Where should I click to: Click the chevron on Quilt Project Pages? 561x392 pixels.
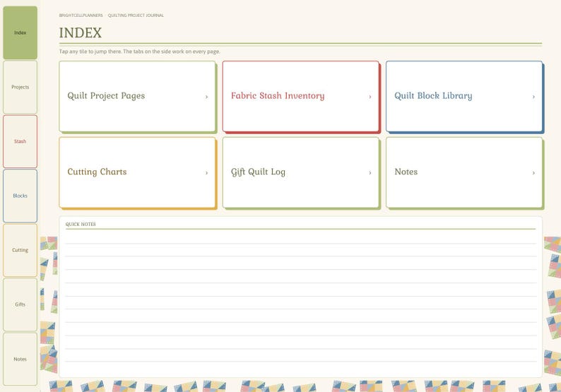206,97
